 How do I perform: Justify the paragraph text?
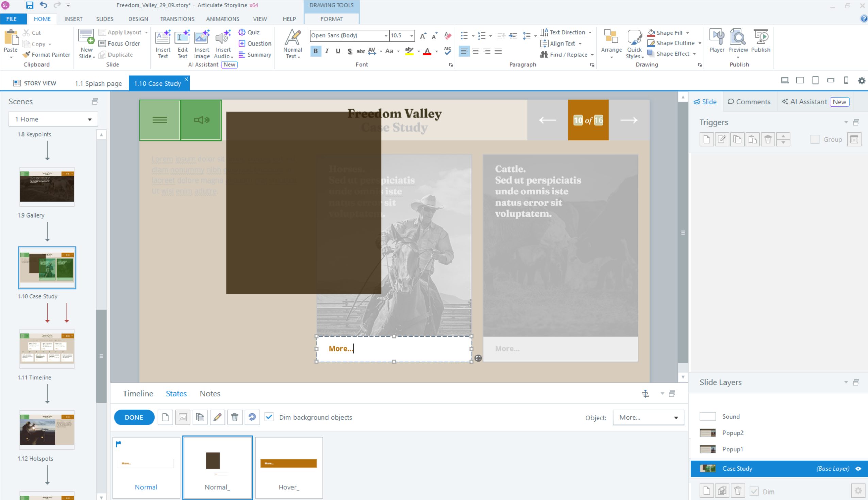[498, 51]
